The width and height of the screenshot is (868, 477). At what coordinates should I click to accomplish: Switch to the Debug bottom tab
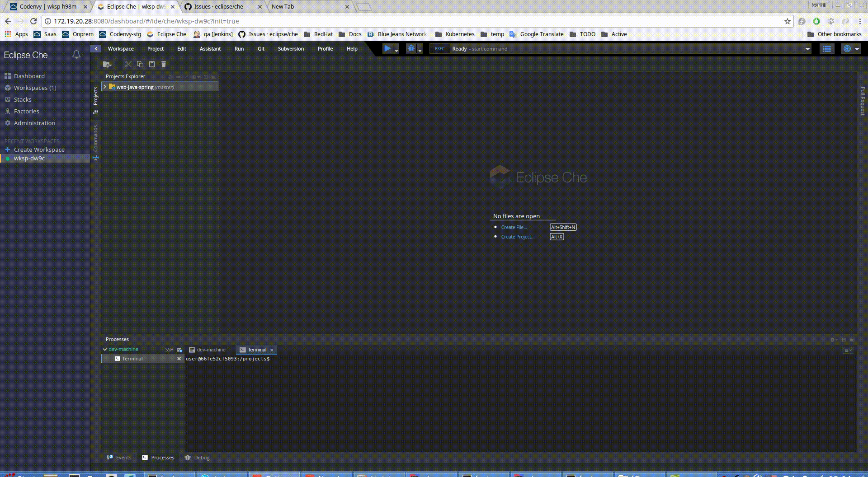pyautogui.click(x=197, y=458)
